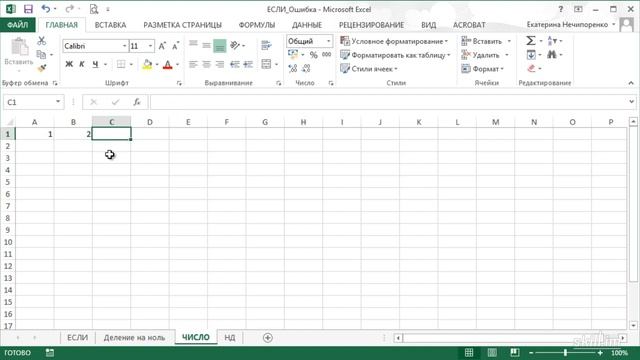
Task: Align text to the middle of cell
Action: 207,45
